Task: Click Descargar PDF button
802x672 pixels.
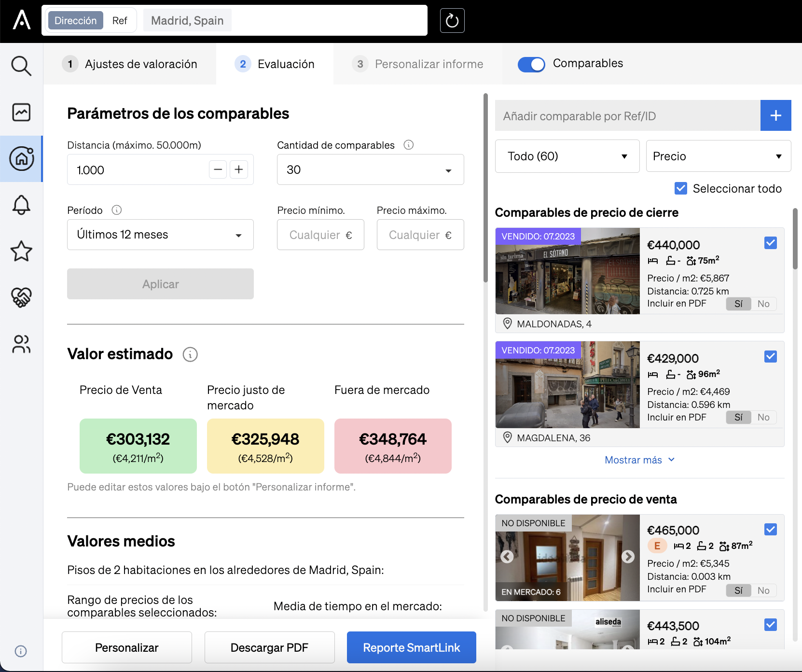Action: pos(269,647)
